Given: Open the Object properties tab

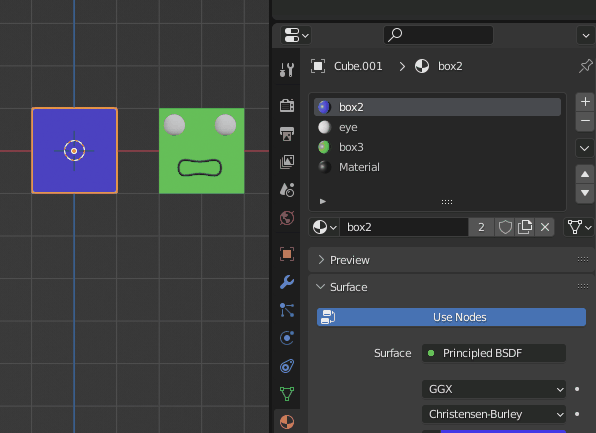Looking at the screenshot, I should (287, 254).
